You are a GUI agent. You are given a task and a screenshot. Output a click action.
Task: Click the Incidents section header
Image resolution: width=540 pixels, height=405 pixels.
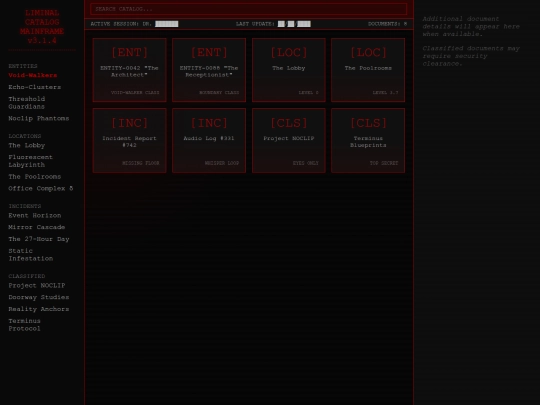pos(24,206)
